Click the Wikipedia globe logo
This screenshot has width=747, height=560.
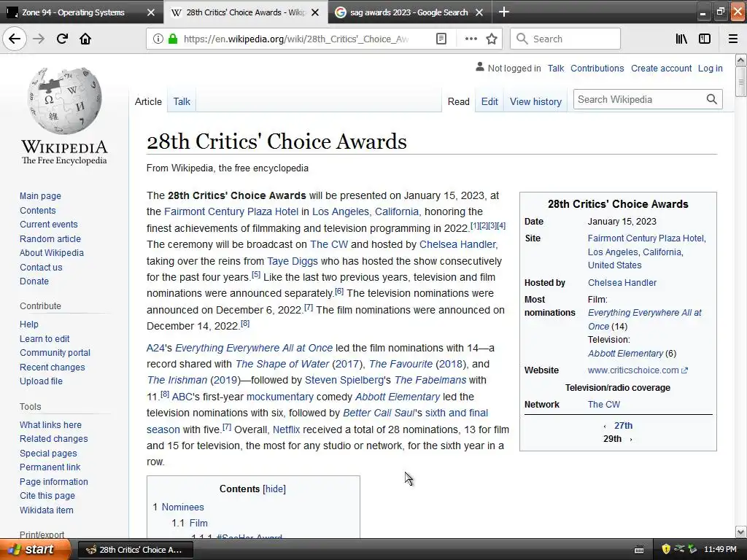tap(64, 101)
